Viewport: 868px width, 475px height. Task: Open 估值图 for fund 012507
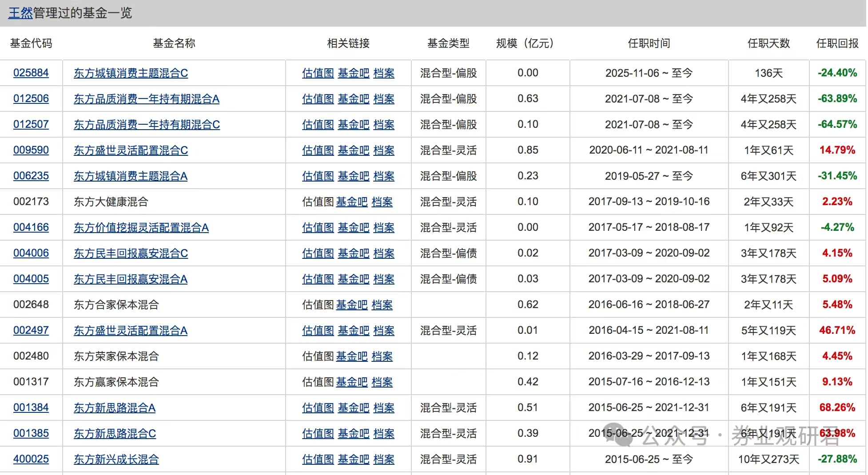(318, 125)
